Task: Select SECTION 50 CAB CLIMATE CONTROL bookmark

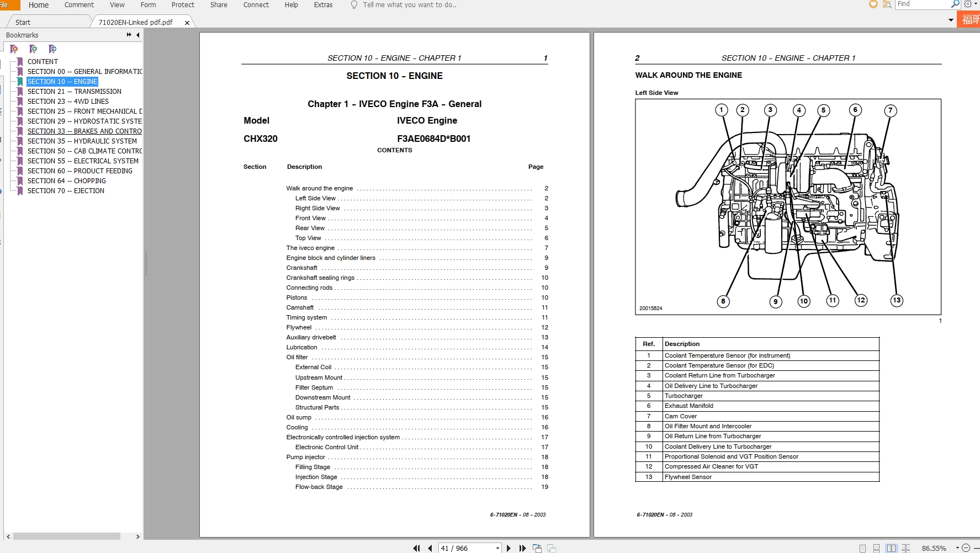Action: 84,151
